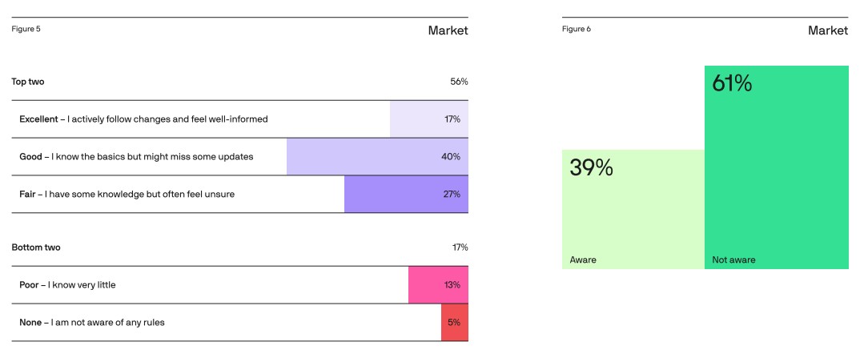Click the purple Fair 27% bar
Viewport: 868px width, 358px height.
pyautogui.click(x=405, y=194)
